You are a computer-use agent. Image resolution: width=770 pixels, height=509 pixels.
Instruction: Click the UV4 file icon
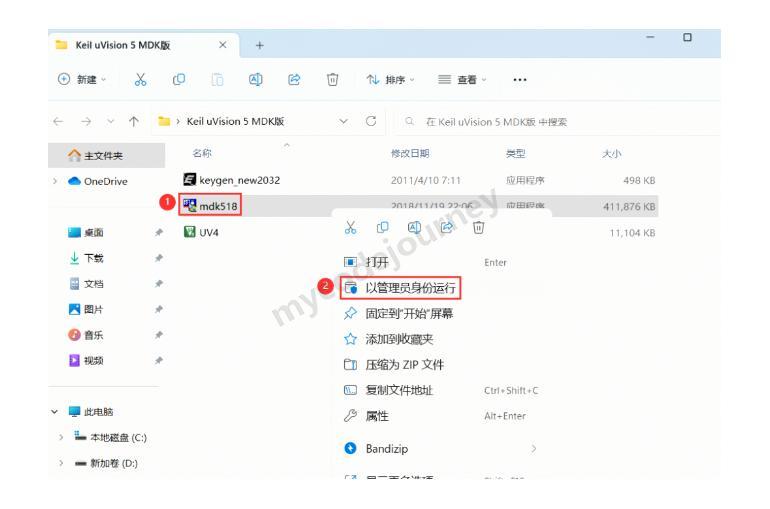click(189, 232)
